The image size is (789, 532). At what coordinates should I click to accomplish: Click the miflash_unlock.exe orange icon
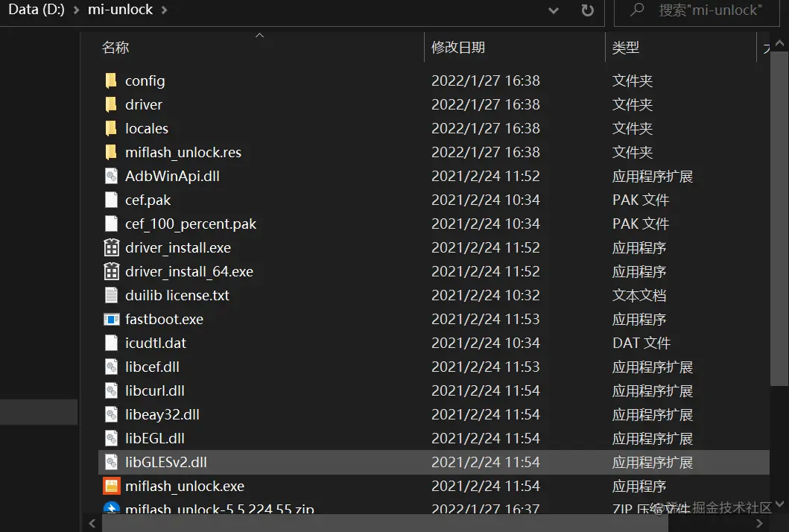pyautogui.click(x=111, y=486)
